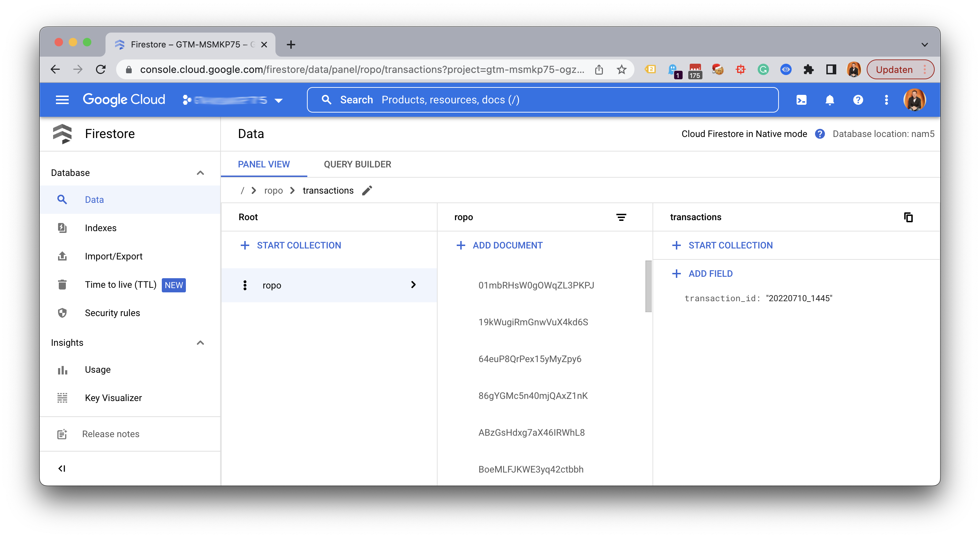This screenshot has height=538, width=980.
Task: Select document 86gYGMc5n40mjQAxZ1nK
Action: (532, 396)
